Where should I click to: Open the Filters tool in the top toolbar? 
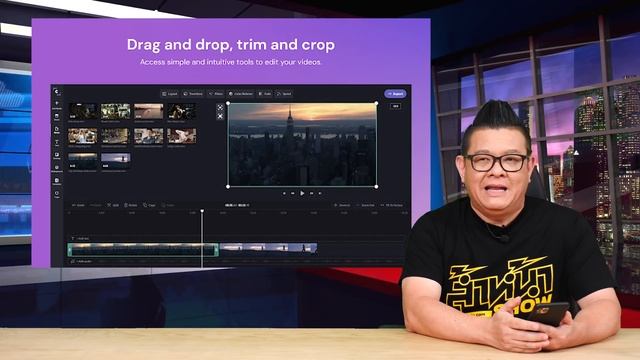[x=216, y=94]
